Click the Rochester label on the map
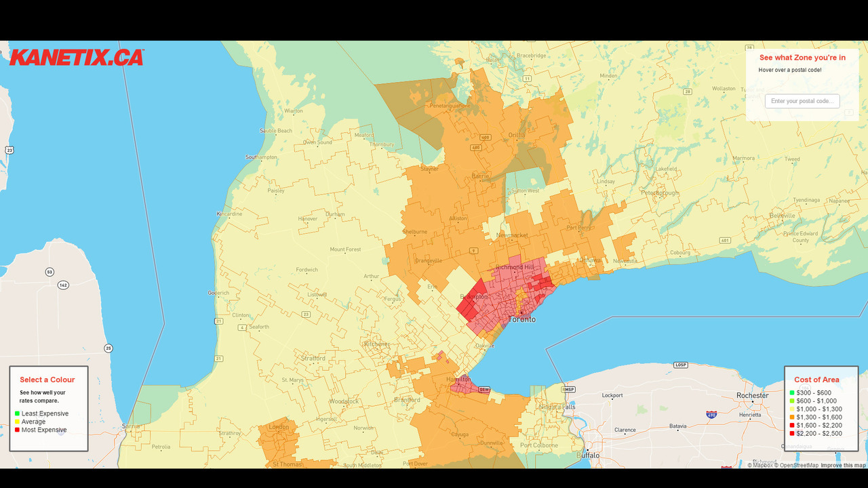The width and height of the screenshot is (868, 488). tap(753, 395)
